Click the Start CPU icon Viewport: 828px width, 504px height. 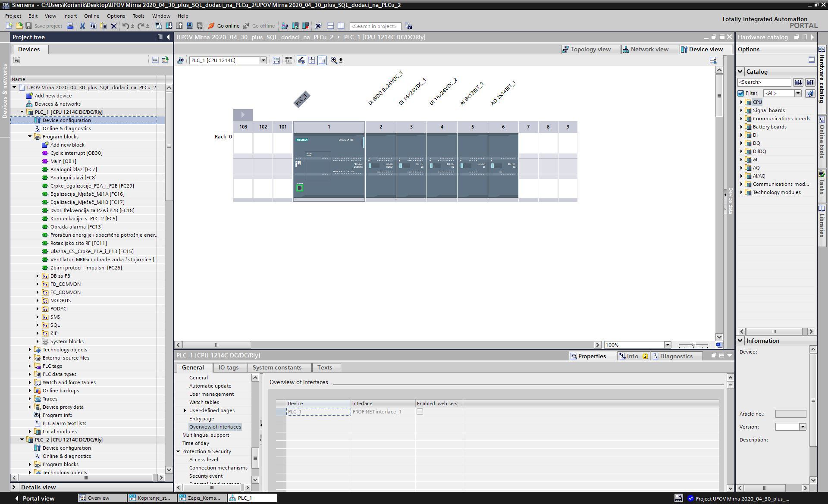click(295, 26)
